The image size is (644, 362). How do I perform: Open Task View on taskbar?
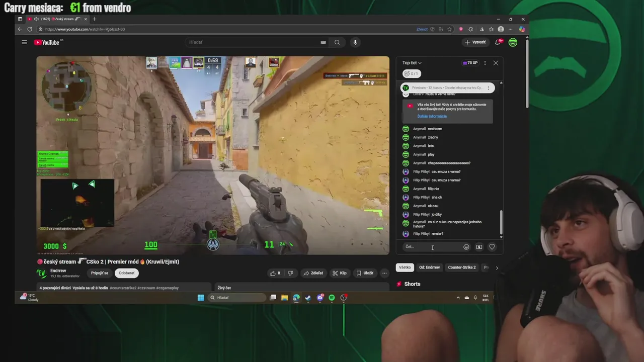(x=273, y=298)
